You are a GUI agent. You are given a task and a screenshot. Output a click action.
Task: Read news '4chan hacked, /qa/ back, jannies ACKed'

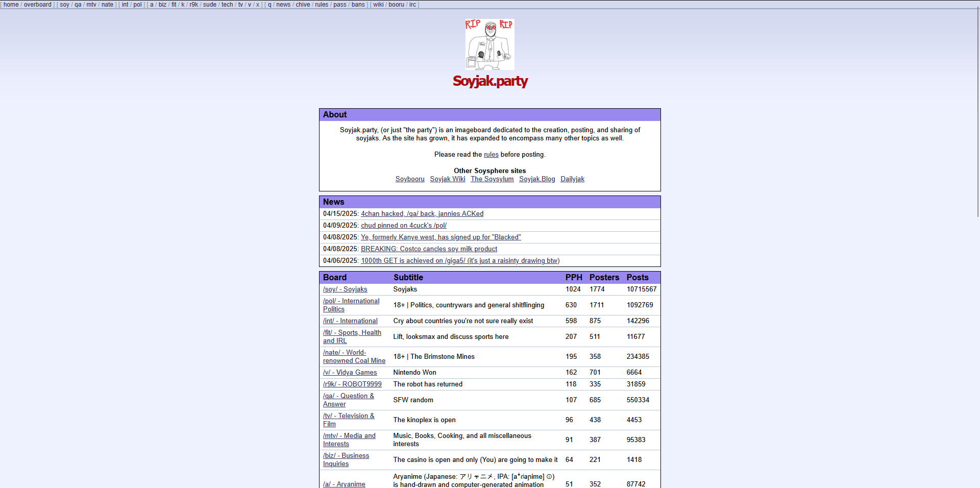tap(422, 214)
